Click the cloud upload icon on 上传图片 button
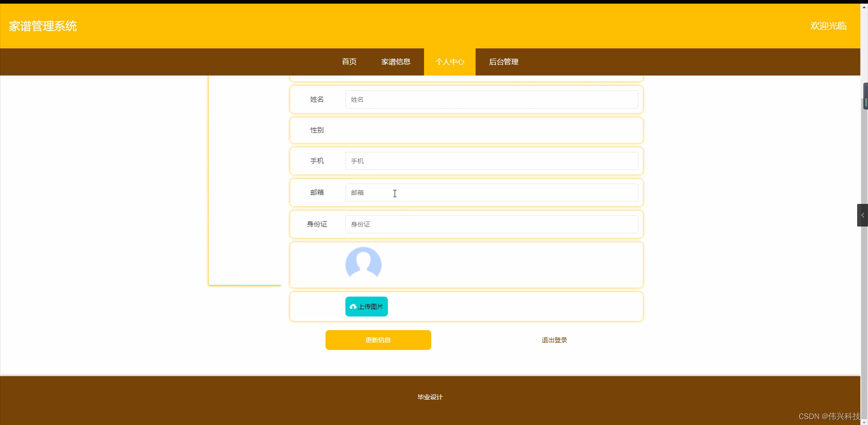The width and height of the screenshot is (868, 425). click(x=353, y=306)
